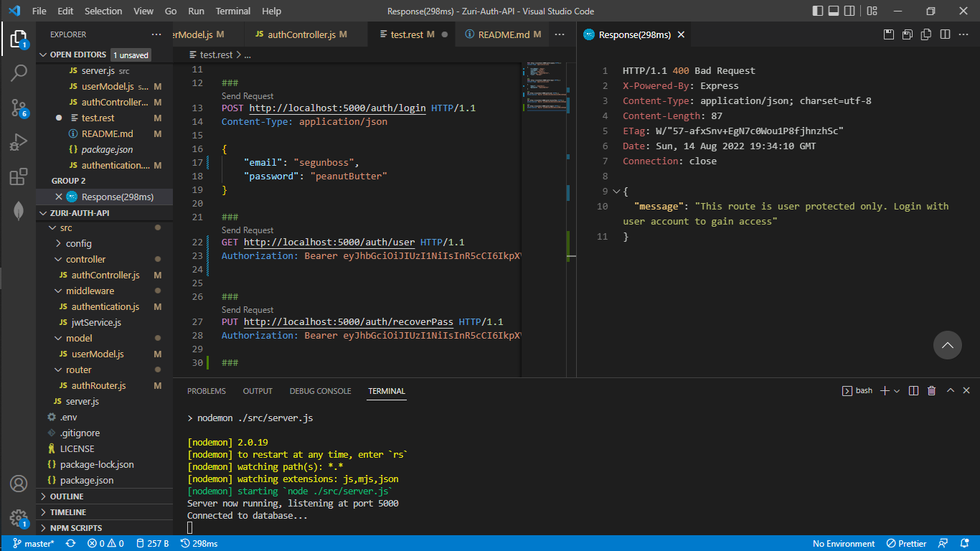Switch to the DEBUG CONSOLE tab
Viewport: 980px width, 551px height.
(x=320, y=391)
